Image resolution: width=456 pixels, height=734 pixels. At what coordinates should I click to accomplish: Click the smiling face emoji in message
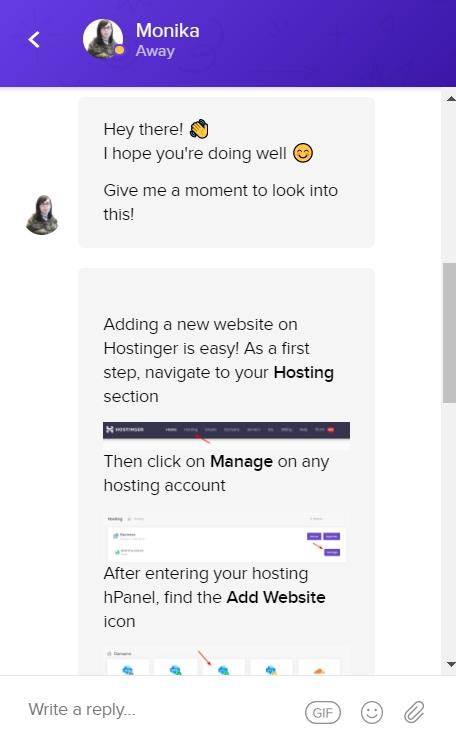303,153
